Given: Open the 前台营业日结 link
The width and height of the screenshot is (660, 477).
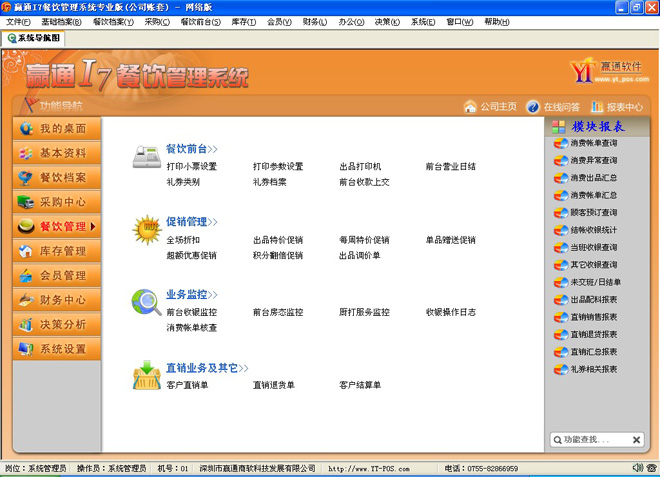Looking at the screenshot, I should [451, 167].
